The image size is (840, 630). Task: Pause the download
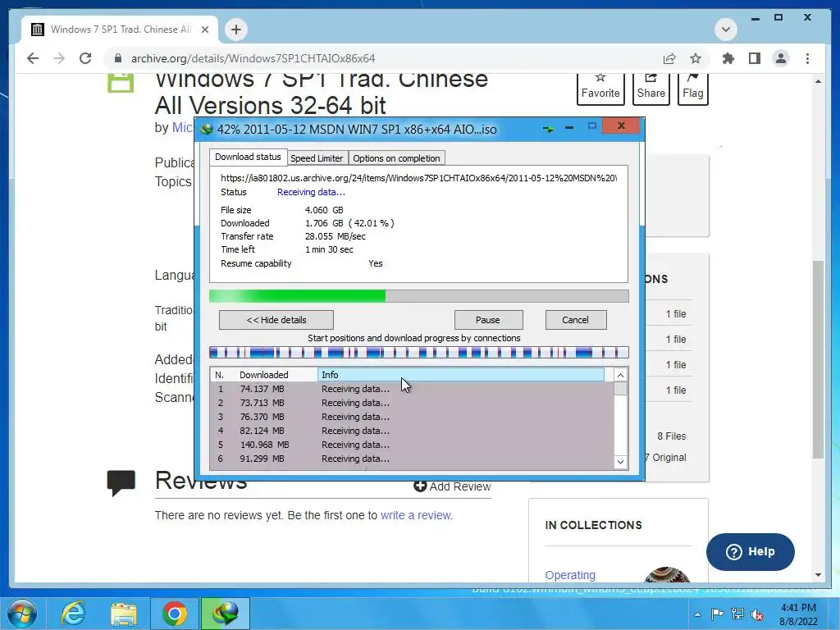click(x=488, y=320)
